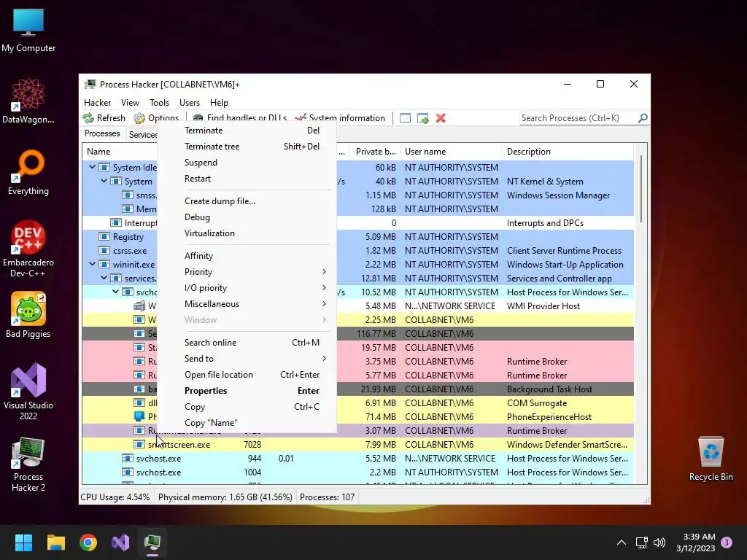Open the View menu

tap(130, 102)
